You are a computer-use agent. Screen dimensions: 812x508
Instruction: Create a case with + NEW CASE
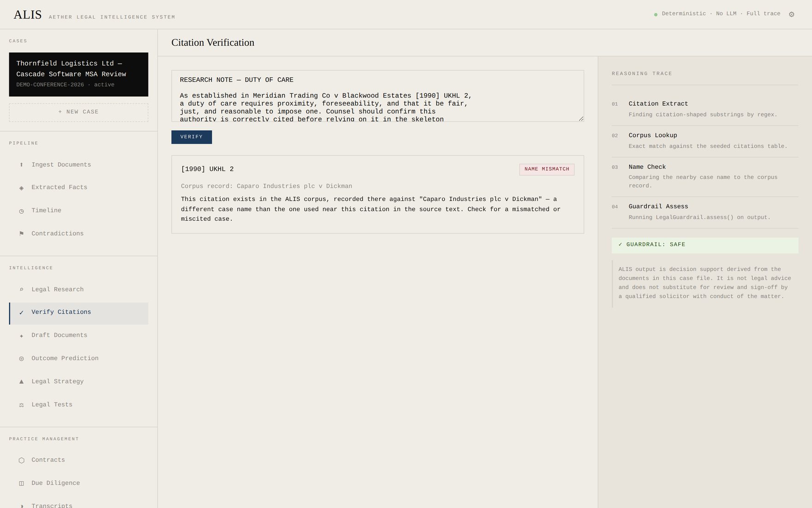[78, 112]
